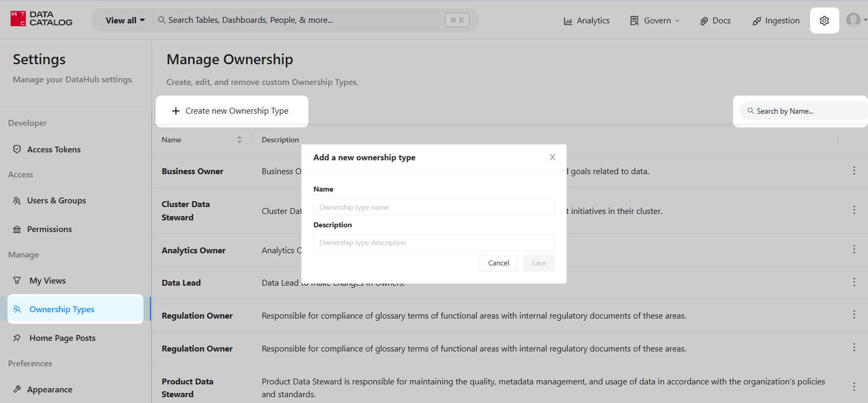Expand the Govern dropdown menu
868x403 pixels.
coord(654,21)
